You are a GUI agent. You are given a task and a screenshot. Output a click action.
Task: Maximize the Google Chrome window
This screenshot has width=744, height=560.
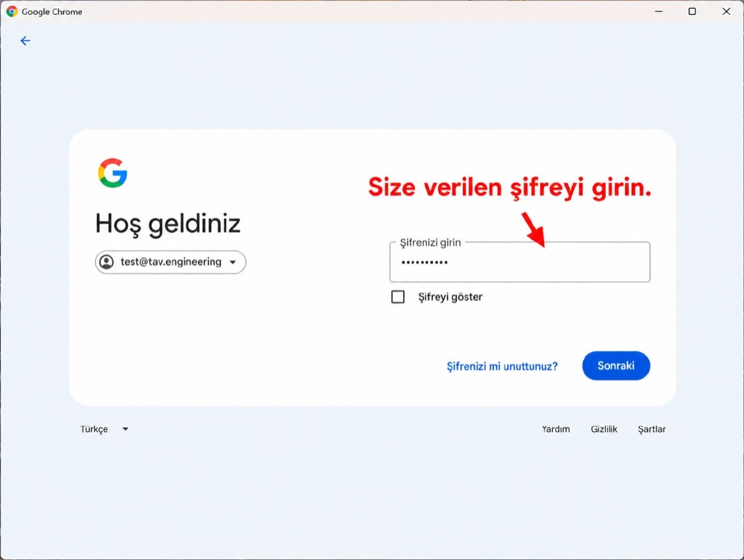692,11
